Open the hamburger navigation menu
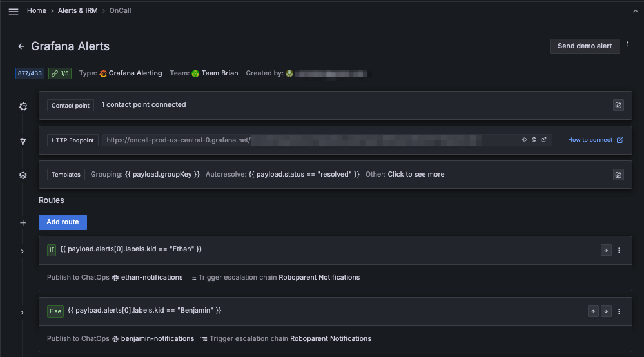 coord(14,11)
